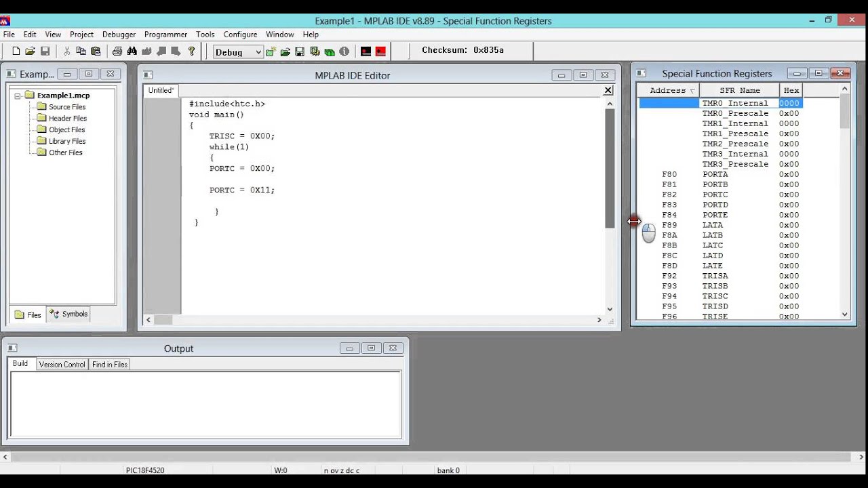868x488 pixels.
Task: Click the New File toolbar icon
Action: (16, 52)
